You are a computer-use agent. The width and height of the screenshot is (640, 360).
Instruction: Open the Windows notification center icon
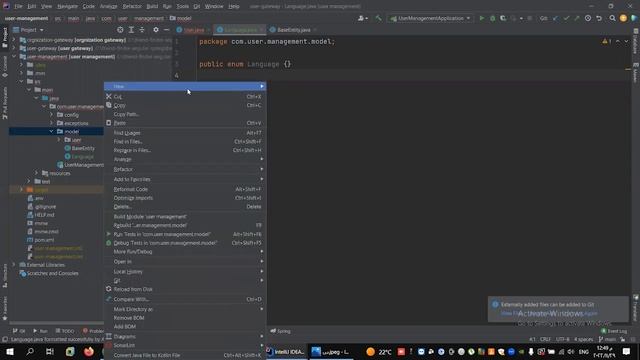click(x=627, y=351)
